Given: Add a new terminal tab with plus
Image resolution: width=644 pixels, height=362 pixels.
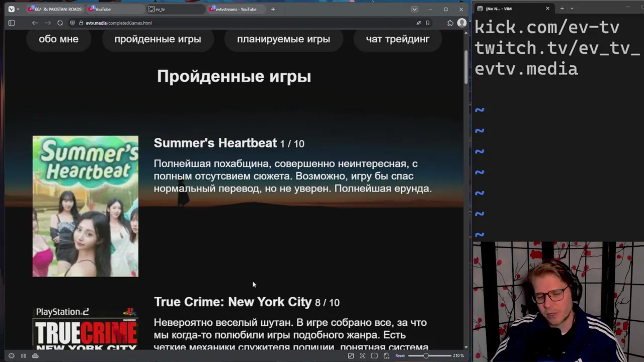Looking at the screenshot, I should 562,9.
